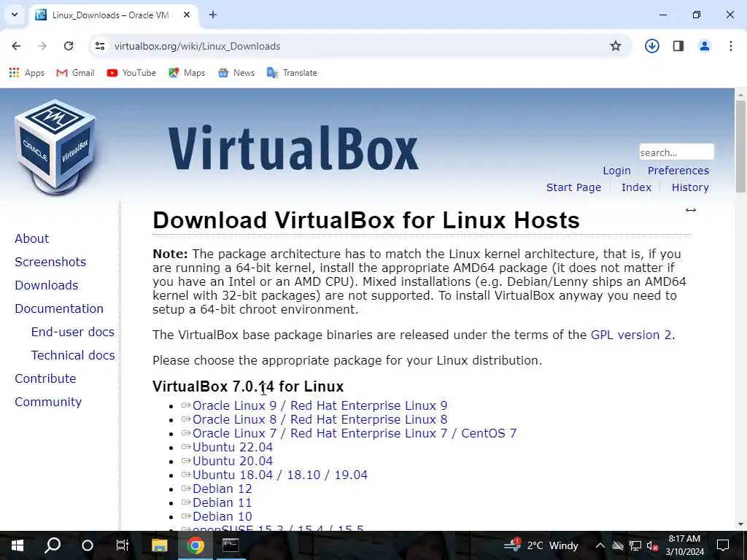The width and height of the screenshot is (747, 560).
Task: Open Gmail bookmark
Action: coord(75,73)
